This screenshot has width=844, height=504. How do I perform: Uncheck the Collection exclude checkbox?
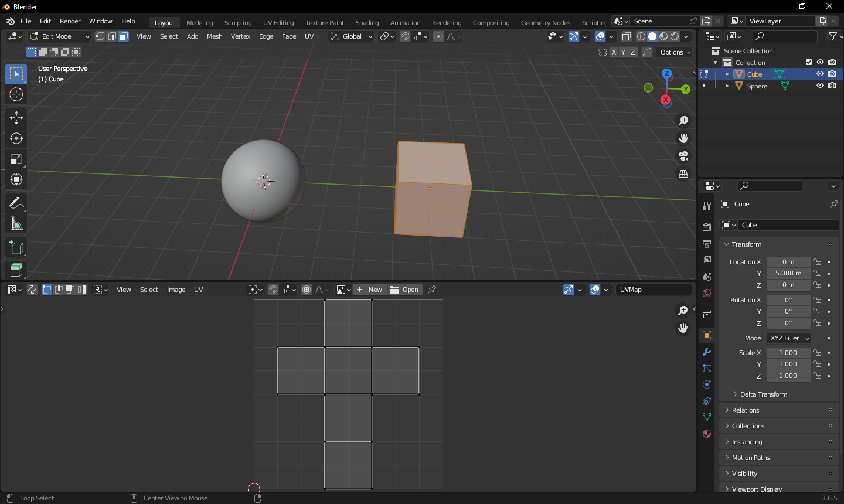809,62
